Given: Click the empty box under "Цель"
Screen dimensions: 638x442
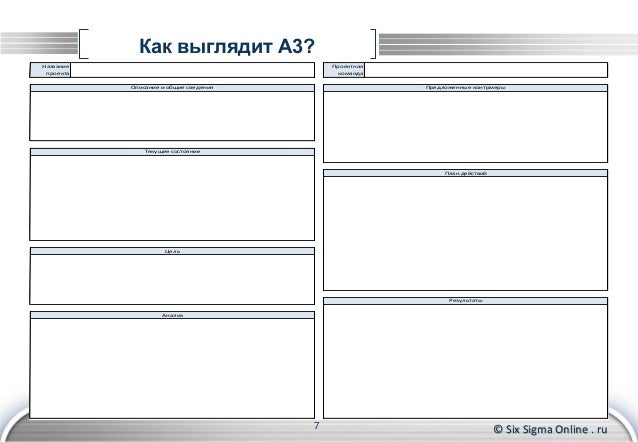Looking at the screenshot, I should tap(172, 280).
